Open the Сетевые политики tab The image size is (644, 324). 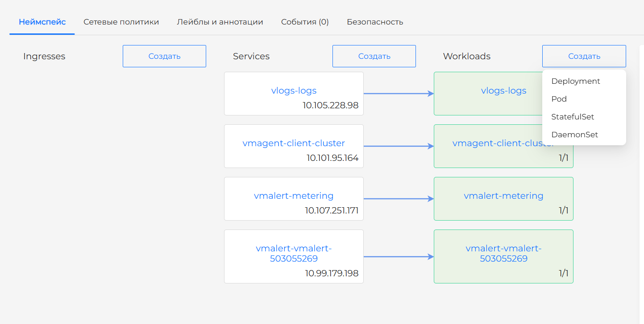click(x=121, y=22)
